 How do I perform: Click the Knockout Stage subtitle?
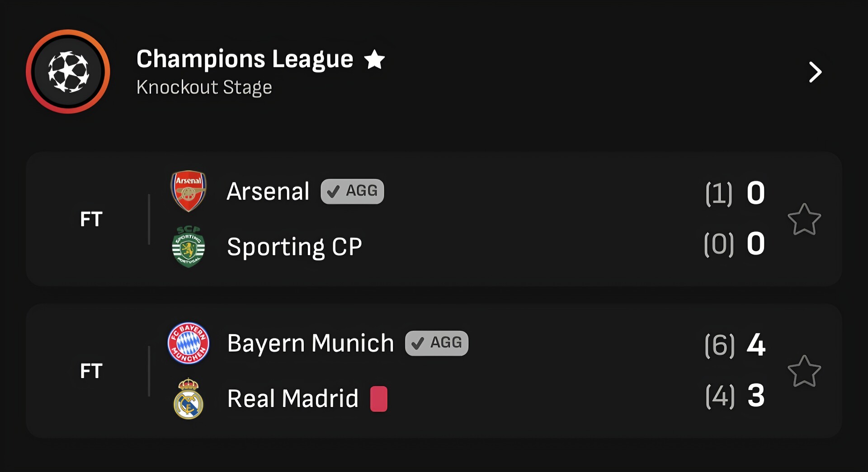204,87
